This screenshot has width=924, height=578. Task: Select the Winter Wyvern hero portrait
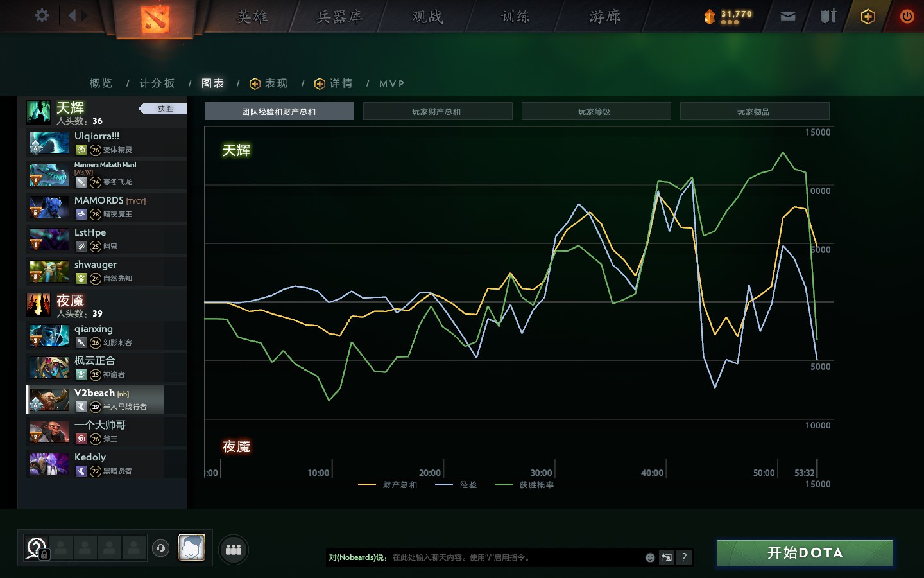click(x=49, y=175)
